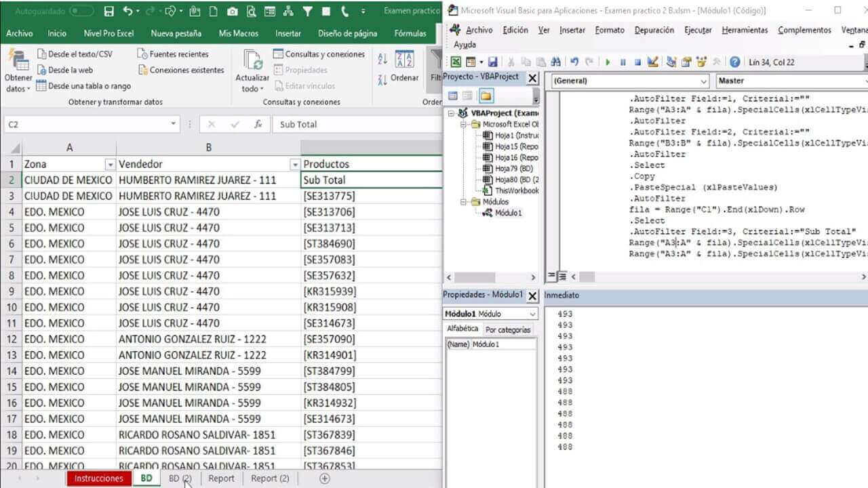Open the Zona column filter dropdown
Image resolution: width=868 pixels, height=488 pixels.
point(110,165)
